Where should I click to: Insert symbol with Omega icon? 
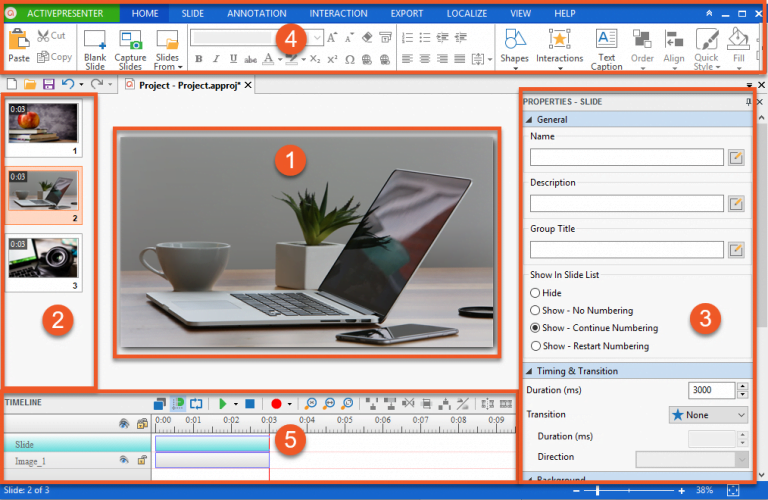click(350, 60)
